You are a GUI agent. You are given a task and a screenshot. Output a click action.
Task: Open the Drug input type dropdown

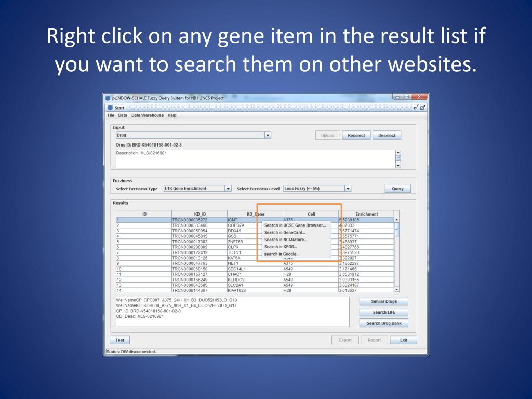click(x=268, y=135)
